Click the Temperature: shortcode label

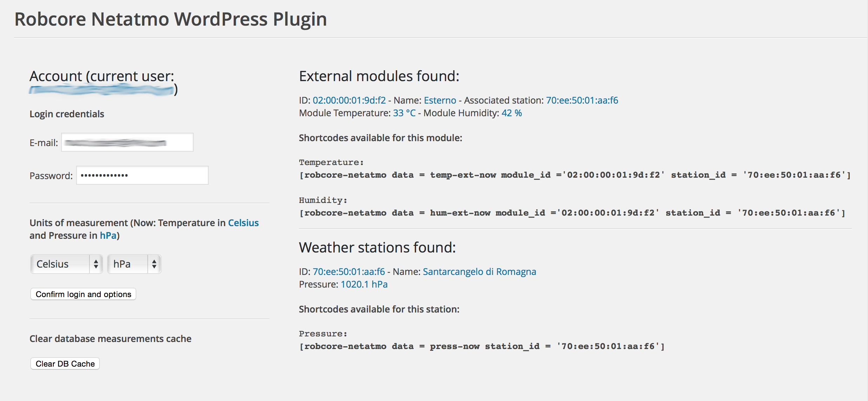331,162
